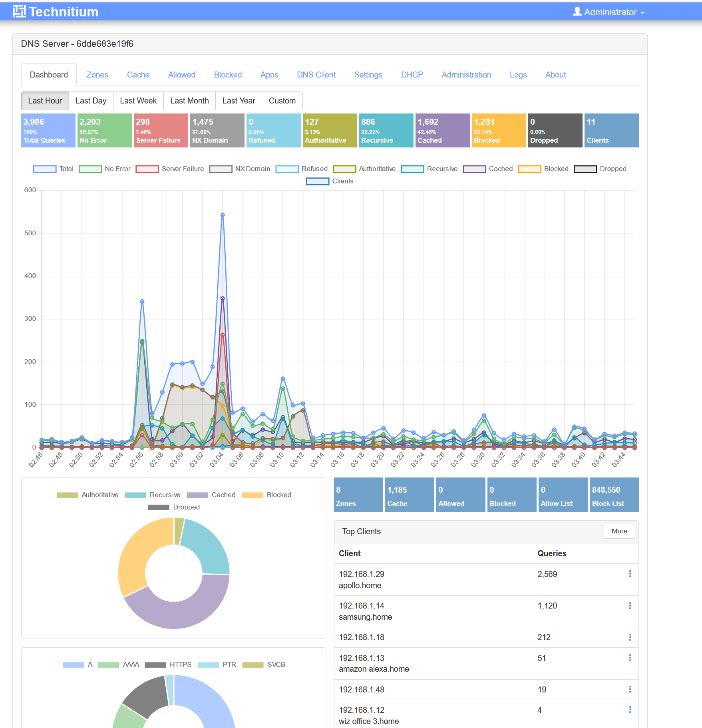Image resolution: width=702 pixels, height=728 pixels.
Task: Select the Last Hour time range
Action: (45, 101)
